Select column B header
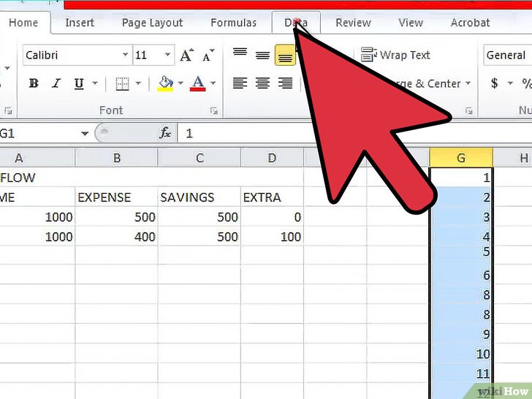 pos(116,158)
